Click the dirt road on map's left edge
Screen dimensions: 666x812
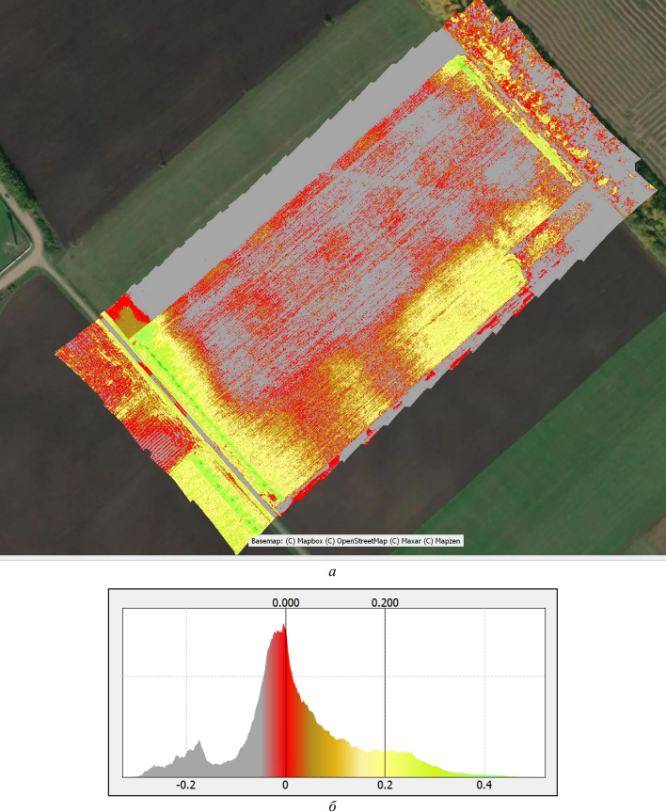(x=28, y=228)
